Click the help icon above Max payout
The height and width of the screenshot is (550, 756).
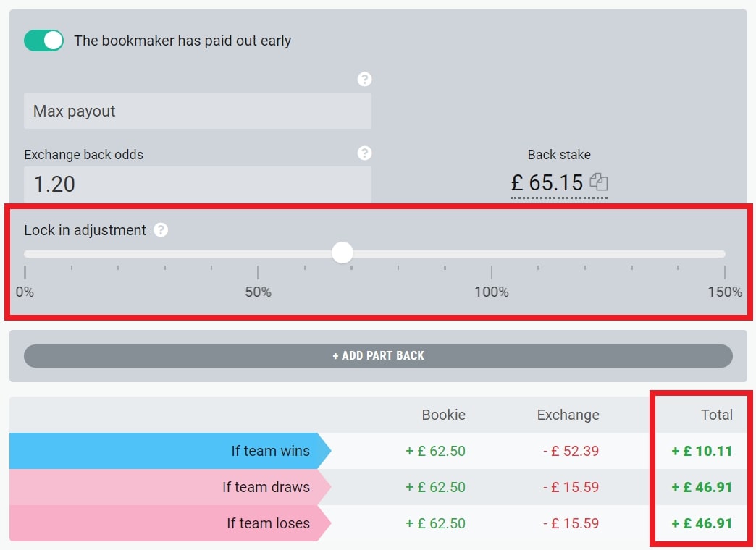click(365, 80)
